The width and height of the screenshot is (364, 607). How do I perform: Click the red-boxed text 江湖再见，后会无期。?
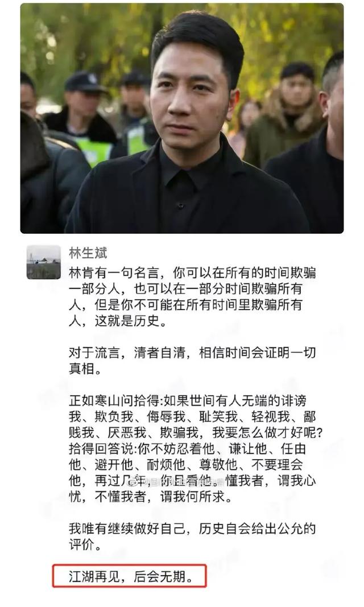pyautogui.click(x=131, y=577)
